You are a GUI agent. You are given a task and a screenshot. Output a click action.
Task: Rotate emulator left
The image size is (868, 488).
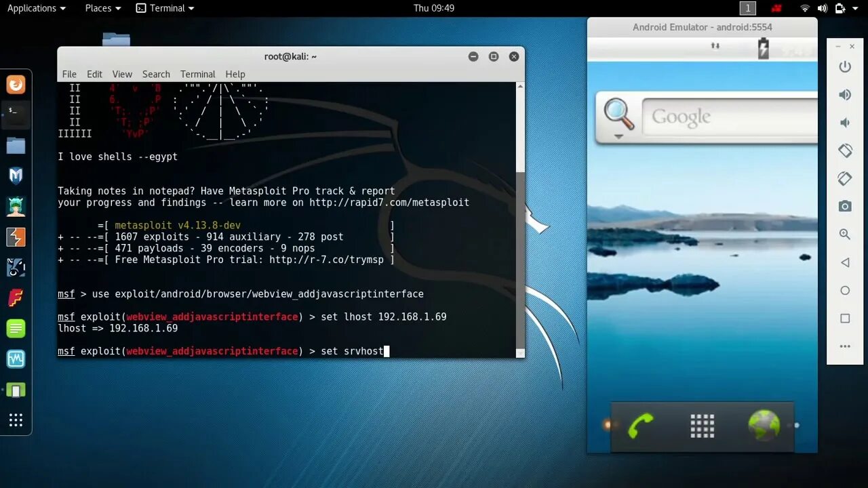pos(845,150)
